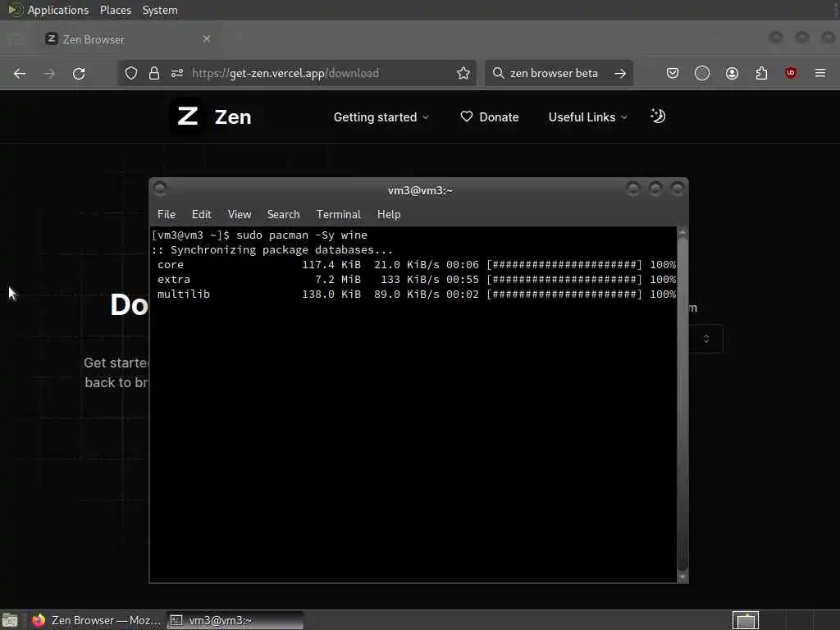The width and height of the screenshot is (840, 630).
Task: Open the Places system menu
Action: click(115, 10)
